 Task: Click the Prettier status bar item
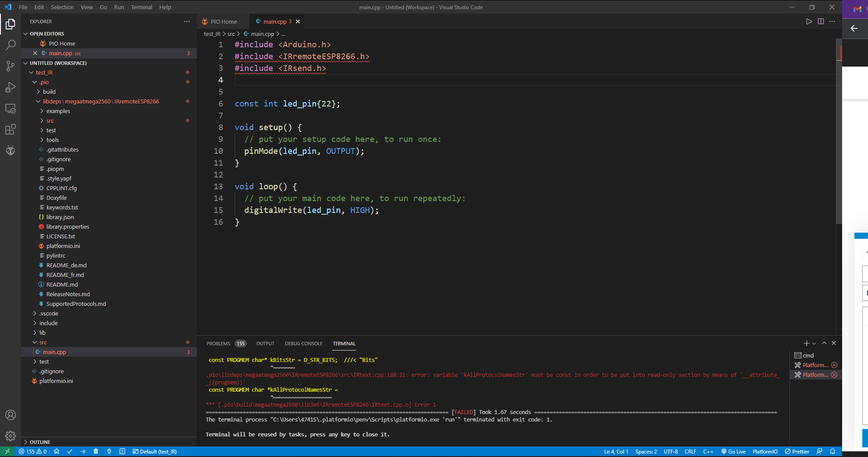[x=797, y=451]
